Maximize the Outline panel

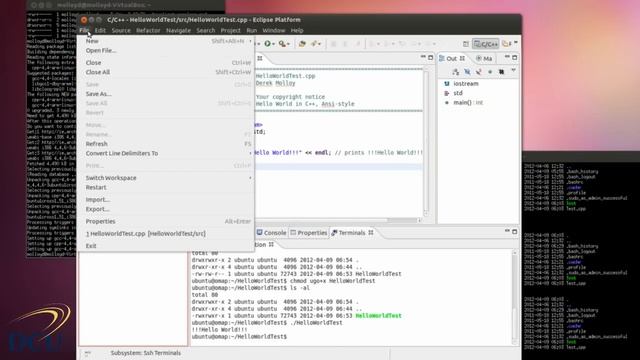pyautogui.click(x=515, y=58)
